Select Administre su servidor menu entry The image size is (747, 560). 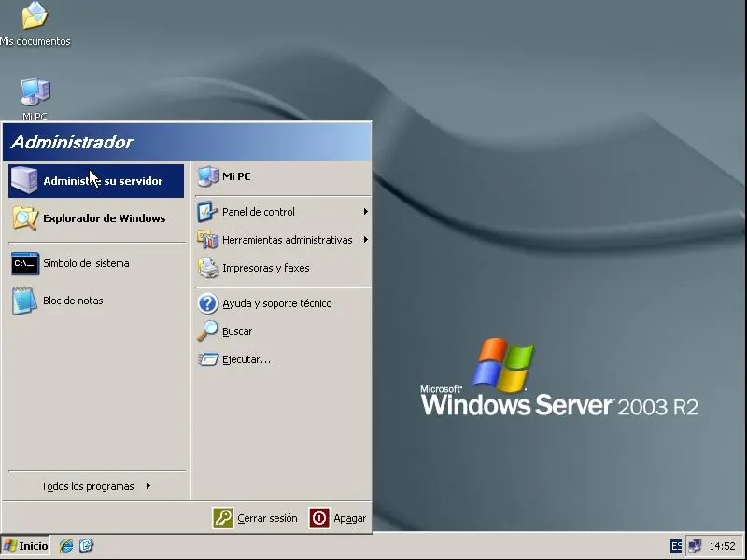[x=96, y=181]
